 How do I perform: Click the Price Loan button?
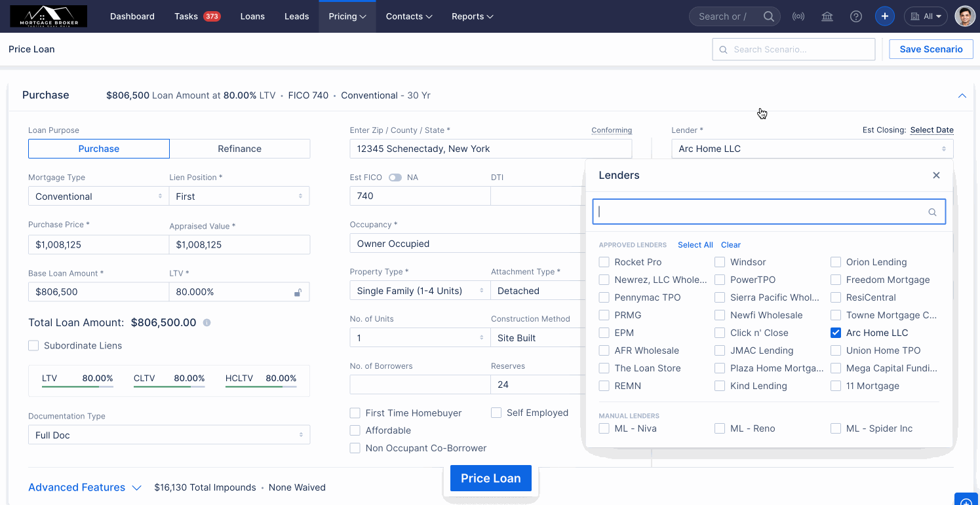pos(491,478)
